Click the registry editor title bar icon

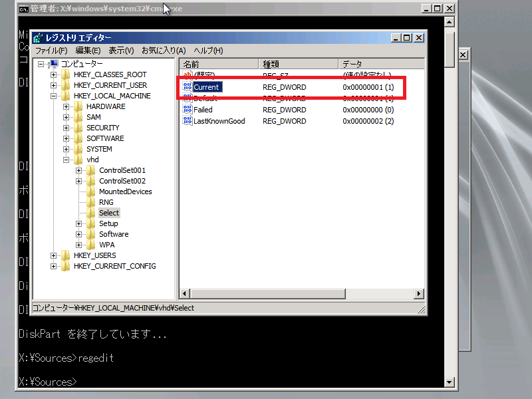coord(38,38)
